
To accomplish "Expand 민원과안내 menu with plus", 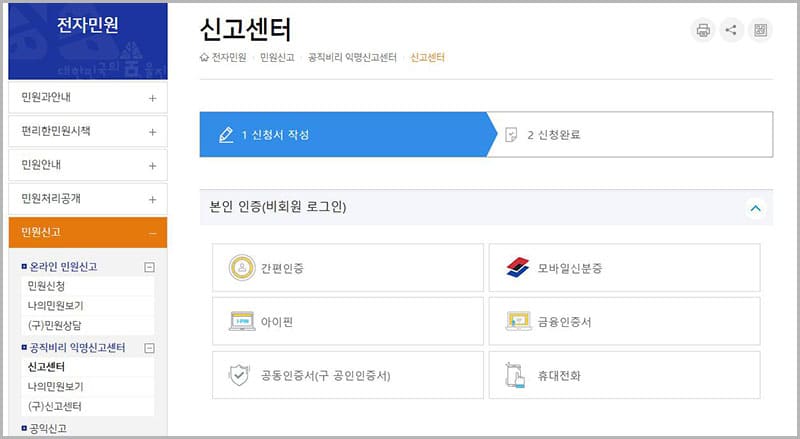I will (x=152, y=98).
